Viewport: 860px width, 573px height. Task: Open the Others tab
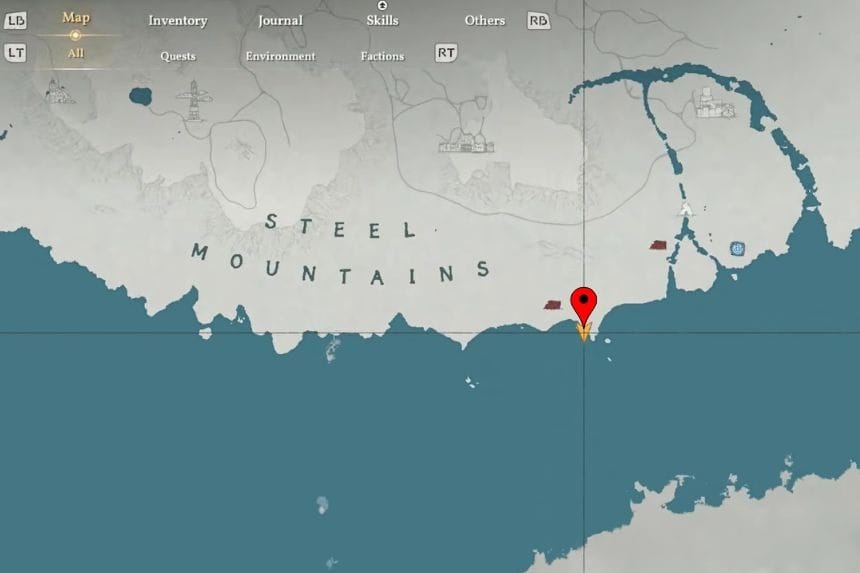point(484,20)
